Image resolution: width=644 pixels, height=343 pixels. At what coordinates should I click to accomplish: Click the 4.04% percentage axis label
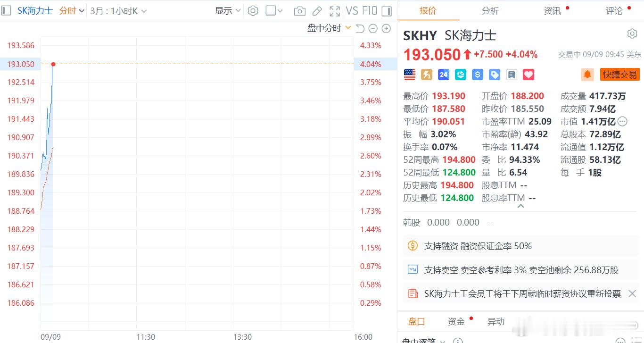[x=371, y=64]
